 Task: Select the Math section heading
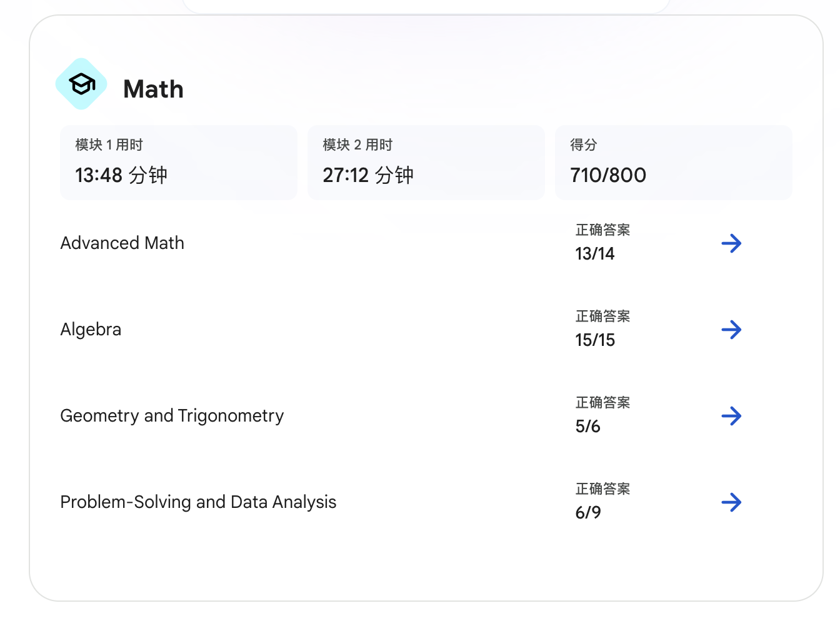[x=153, y=89]
